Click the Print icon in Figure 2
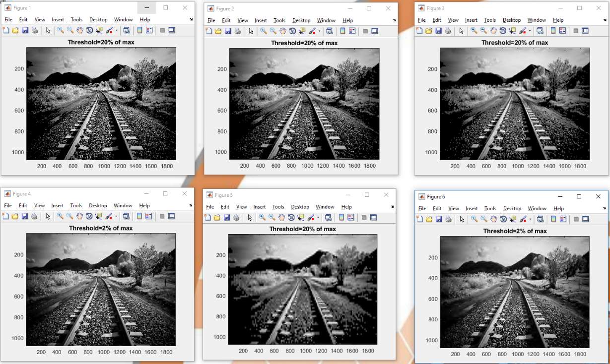 coord(237,31)
